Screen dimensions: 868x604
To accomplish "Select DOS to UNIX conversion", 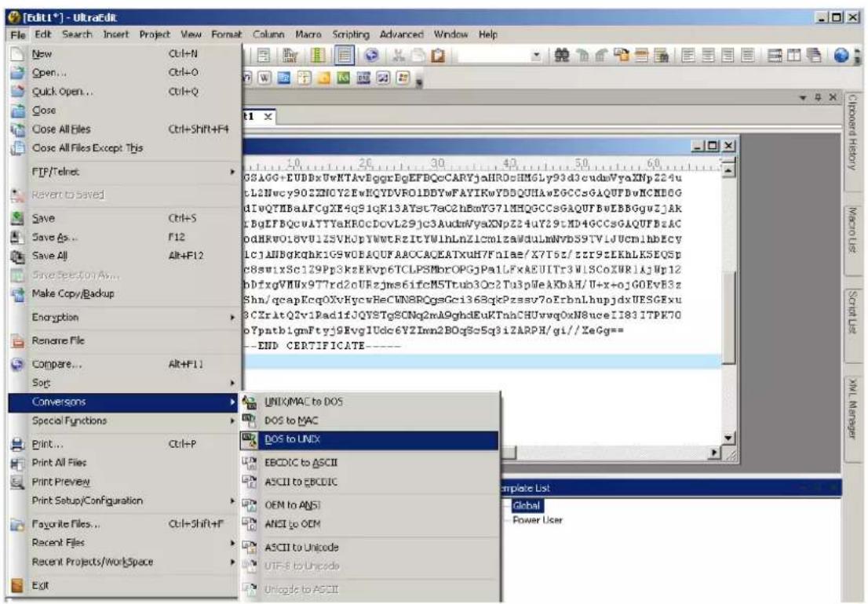I will click(369, 440).
